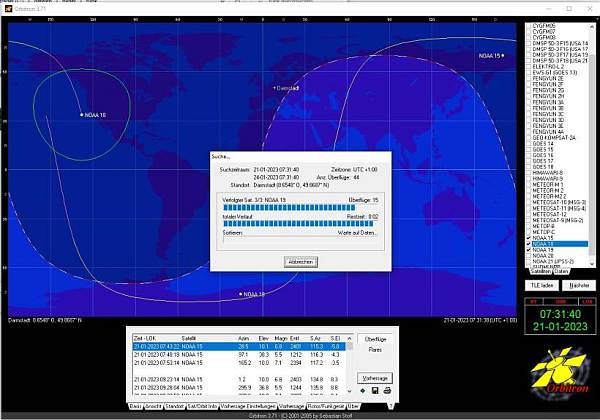Click the Azim column header
600x420 pixels.
244,339
